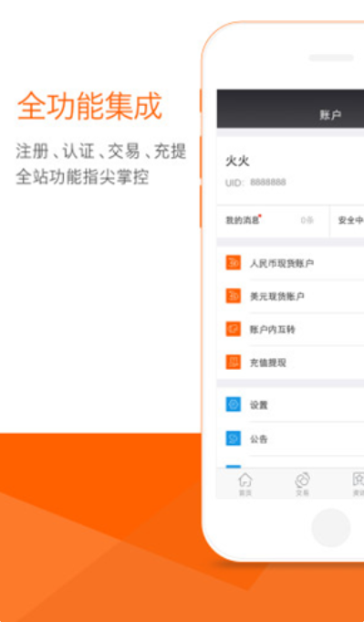The image size is (364, 622).
Task: Switch to the 首页 home tab
Action: [x=245, y=484]
